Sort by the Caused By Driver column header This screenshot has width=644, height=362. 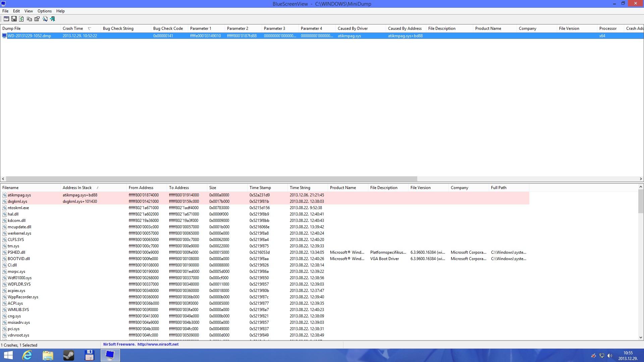361,28
